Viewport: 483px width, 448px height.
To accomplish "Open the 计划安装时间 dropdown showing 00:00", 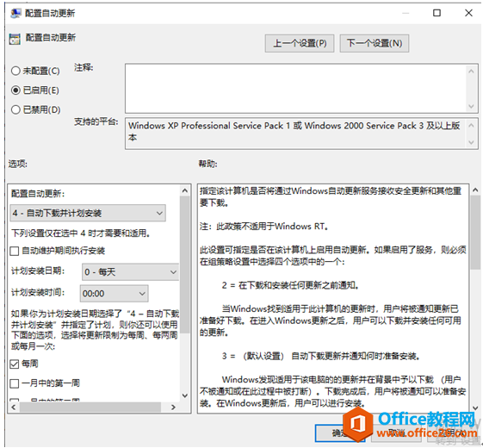I will pyautogui.click(x=114, y=294).
